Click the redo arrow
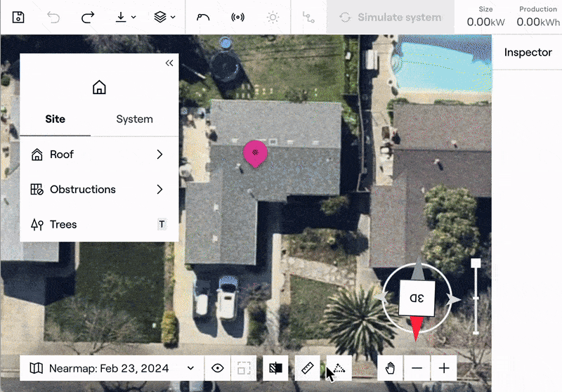Image resolution: width=562 pixels, height=392 pixels. coord(88,17)
